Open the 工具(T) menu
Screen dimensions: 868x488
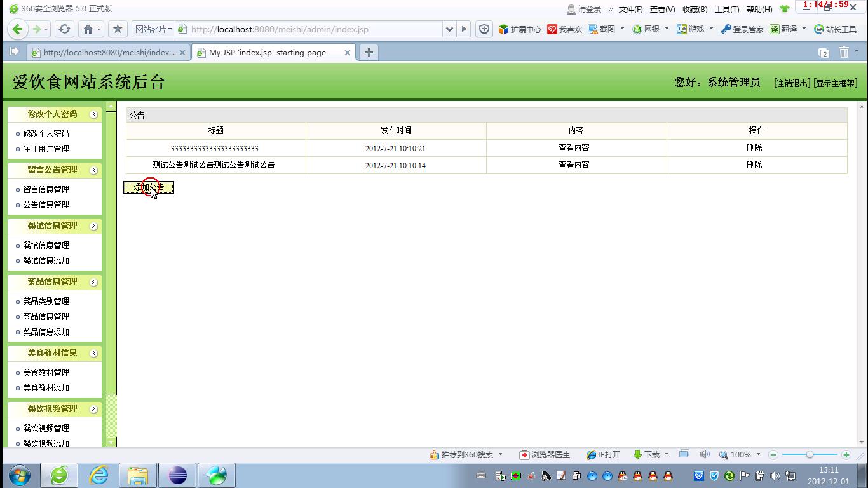click(x=727, y=9)
